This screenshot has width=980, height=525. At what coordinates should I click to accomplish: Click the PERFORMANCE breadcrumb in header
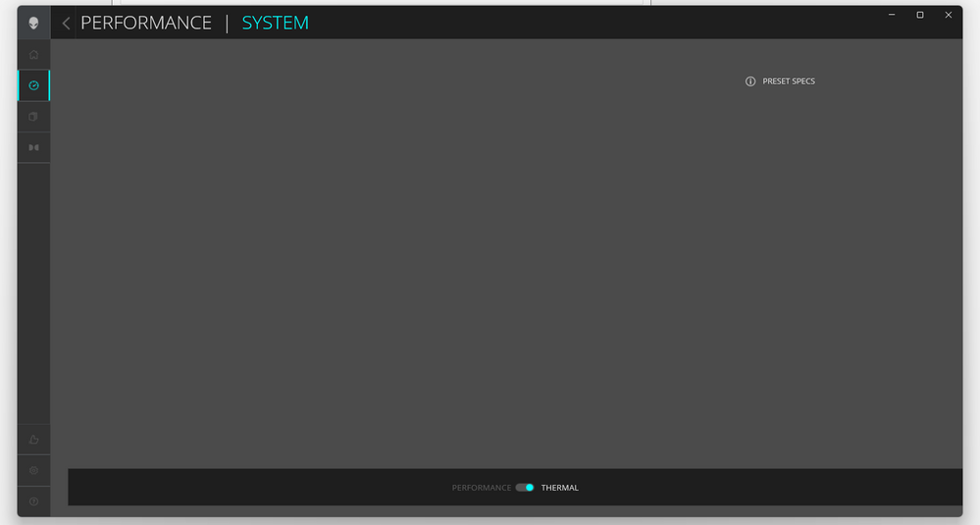click(145, 23)
